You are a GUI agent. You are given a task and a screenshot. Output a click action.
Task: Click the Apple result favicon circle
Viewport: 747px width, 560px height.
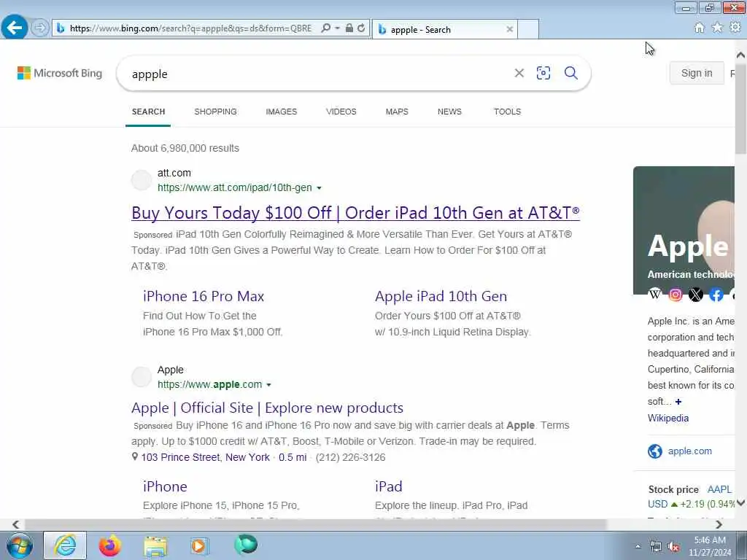coord(142,377)
